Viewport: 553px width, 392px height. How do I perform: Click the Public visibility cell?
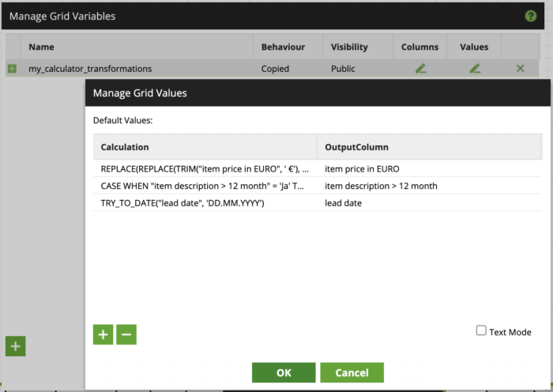(x=344, y=69)
